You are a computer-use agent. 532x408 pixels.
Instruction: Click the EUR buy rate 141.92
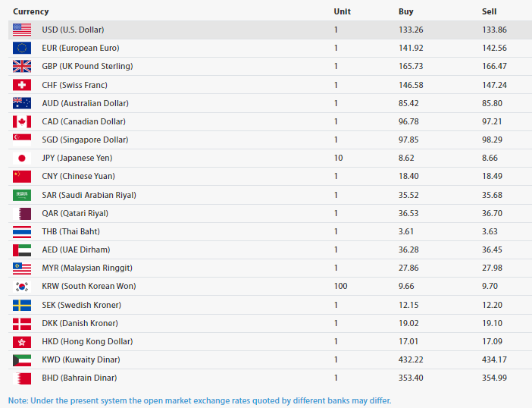pyautogui.click(x=411, y=48)
